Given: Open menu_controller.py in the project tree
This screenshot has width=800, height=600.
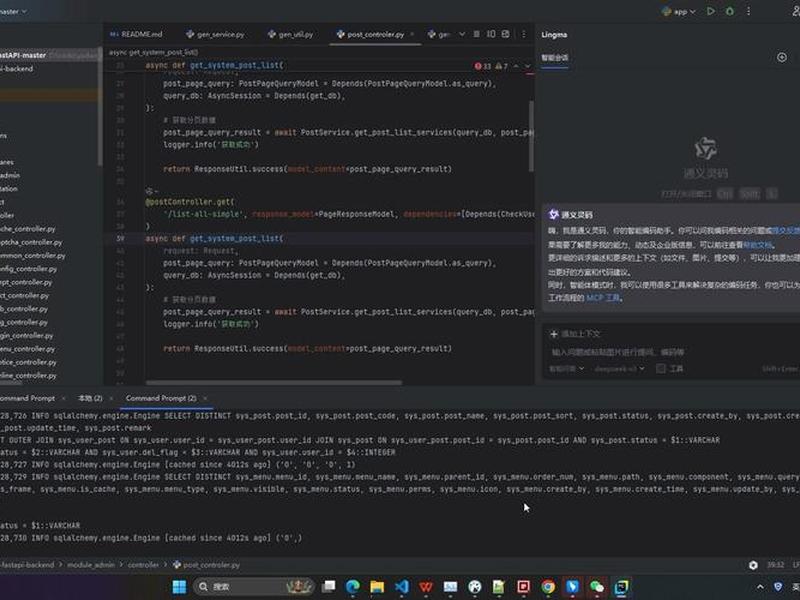Looking at the screenshot, I should (x=28, y=349).
